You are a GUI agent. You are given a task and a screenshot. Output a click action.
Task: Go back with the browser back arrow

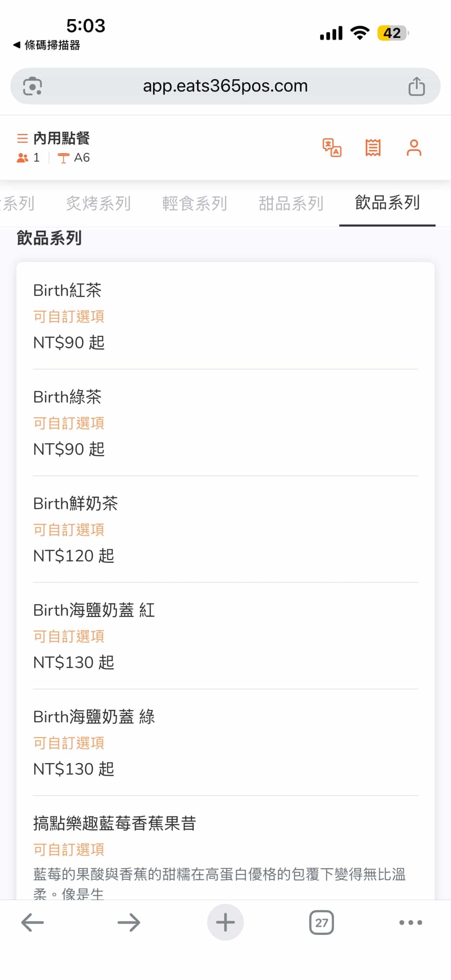(x=33, y=922)
